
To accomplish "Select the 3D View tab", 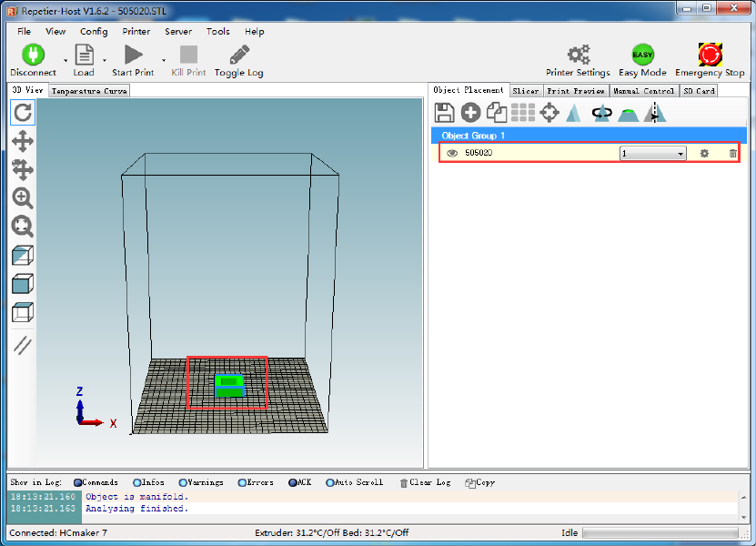I will (27, 90).
